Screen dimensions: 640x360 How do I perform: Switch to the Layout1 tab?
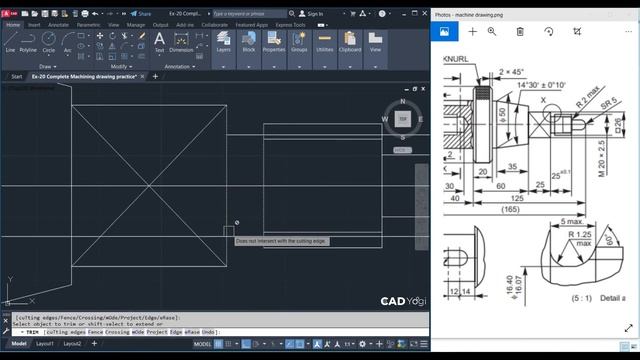44,344
